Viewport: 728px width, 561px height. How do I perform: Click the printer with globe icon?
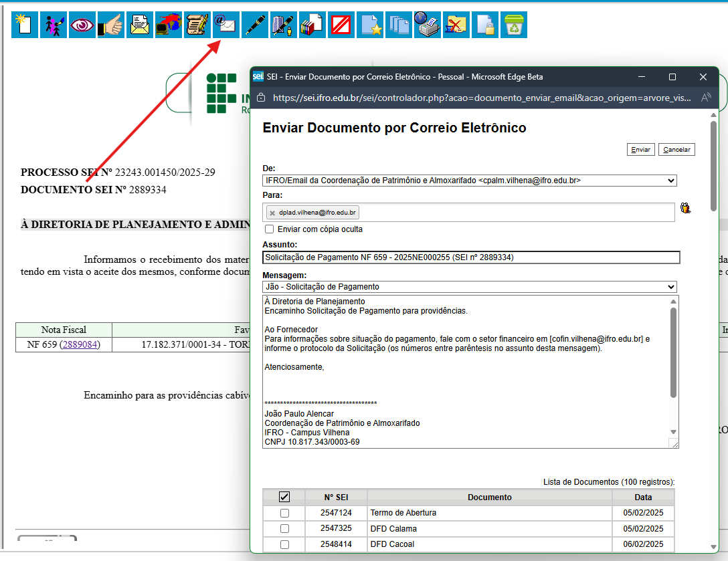(427, 25)
